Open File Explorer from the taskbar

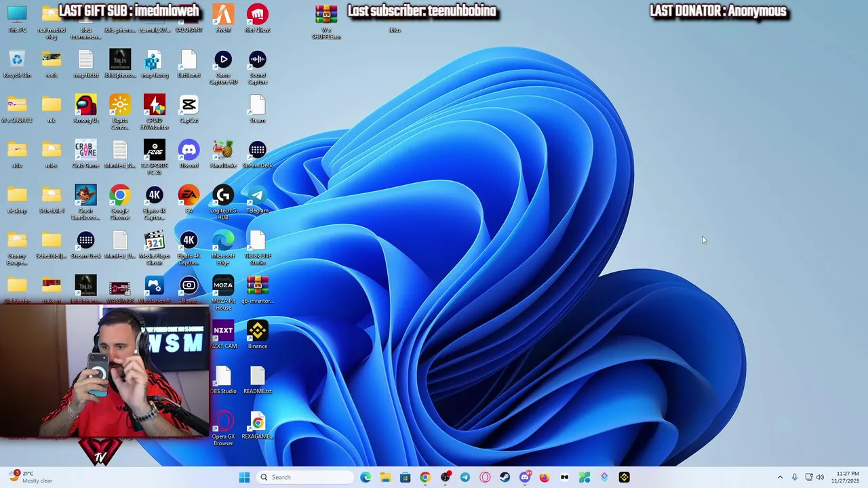tap(385, 477)
